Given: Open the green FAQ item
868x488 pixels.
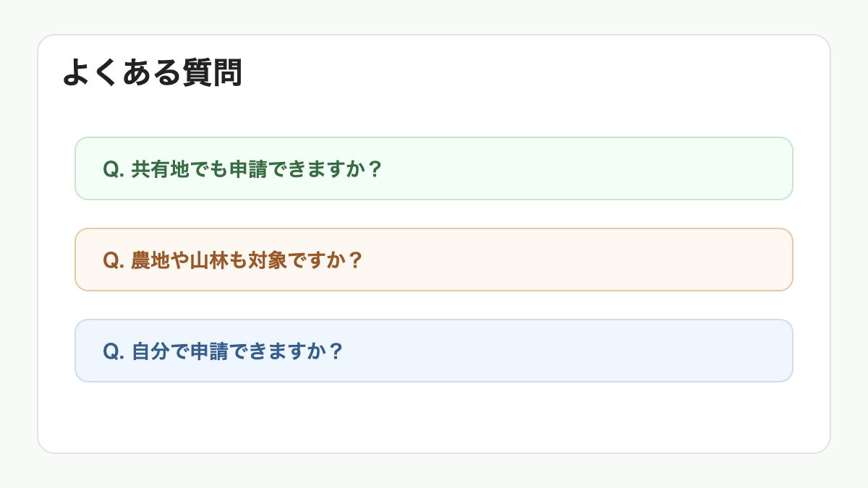Looking at the screenshot, I should point(434,168).
